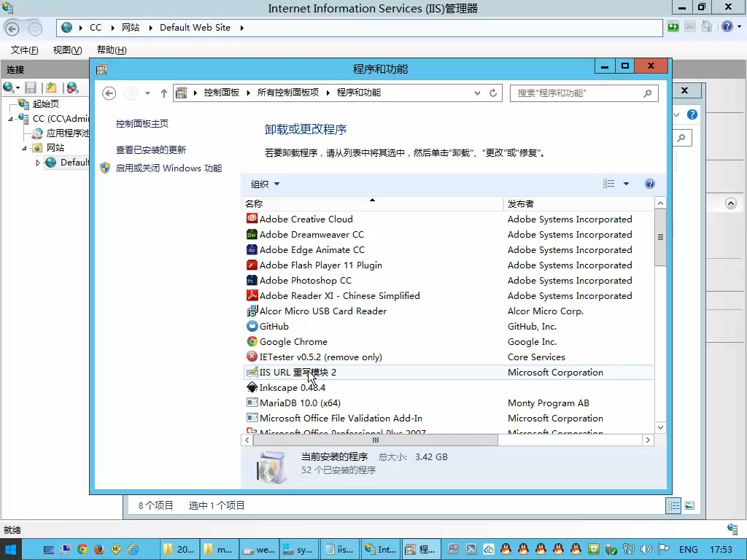
Task: Open the recent locations dropdown arrow
Action: [147, 93]
